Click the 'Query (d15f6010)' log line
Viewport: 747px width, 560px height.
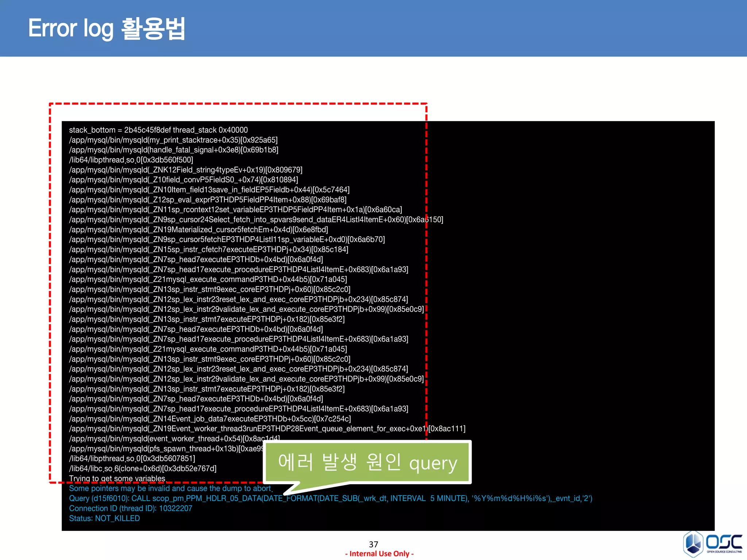[x=330, y=498]
